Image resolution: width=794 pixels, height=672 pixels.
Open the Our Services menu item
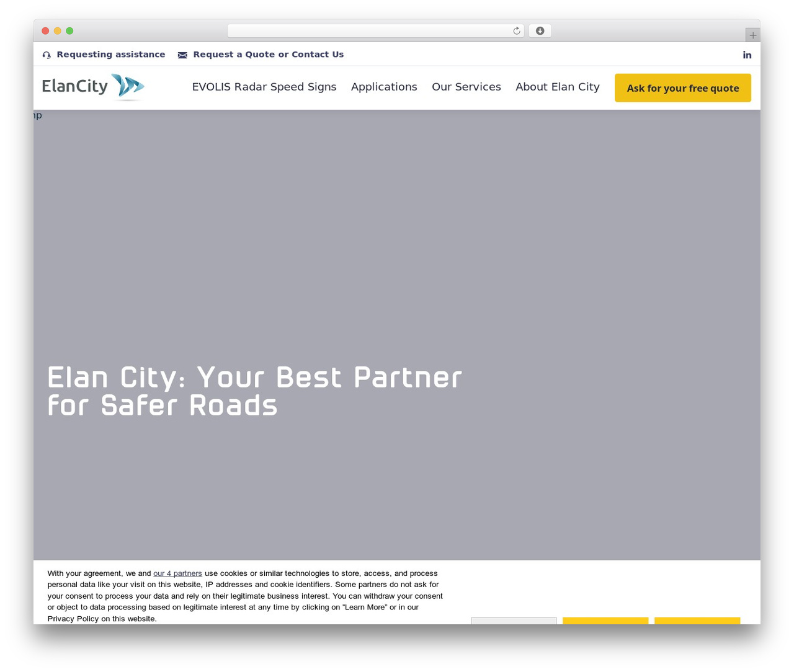(466, 87)
